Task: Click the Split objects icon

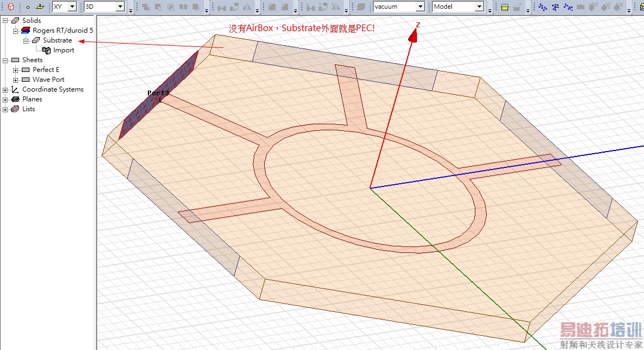Action: (183, 7)
